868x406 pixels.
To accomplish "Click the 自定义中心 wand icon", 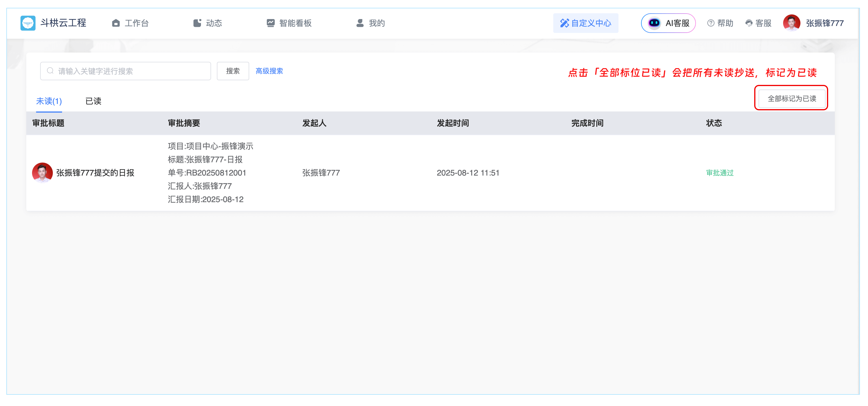I will click(565, 23).
